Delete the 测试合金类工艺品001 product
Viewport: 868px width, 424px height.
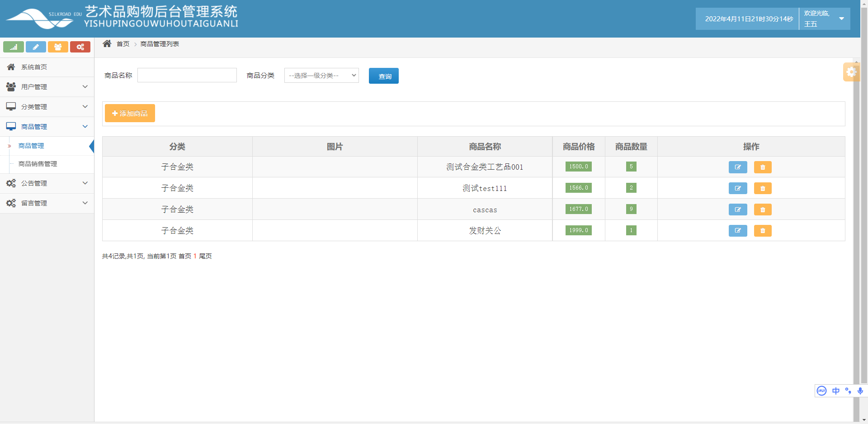[763, 167]
